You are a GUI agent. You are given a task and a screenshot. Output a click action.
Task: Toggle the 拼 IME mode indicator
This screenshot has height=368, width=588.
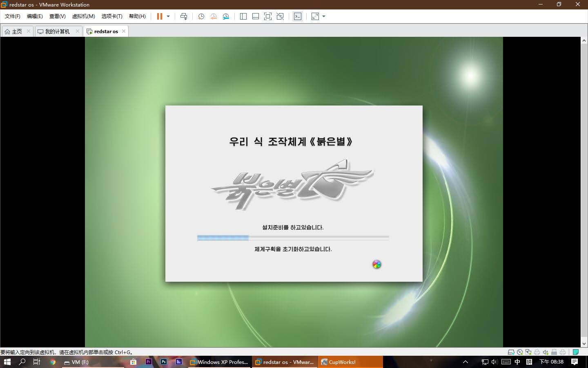pos(529,362)
